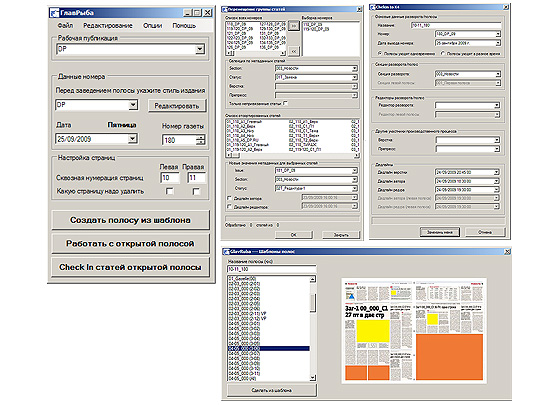Open the Опции menu
540x405 pixels.
(x=153, y=25)
